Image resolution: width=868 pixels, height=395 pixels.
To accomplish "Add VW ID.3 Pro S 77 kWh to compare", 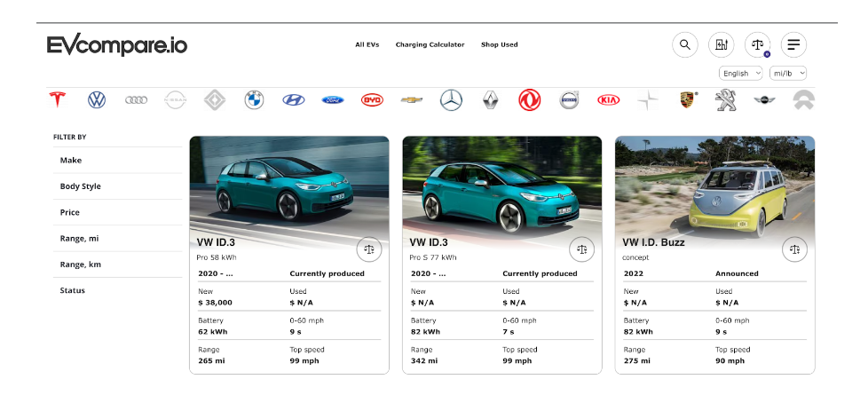I will click(x=582, y=249).
